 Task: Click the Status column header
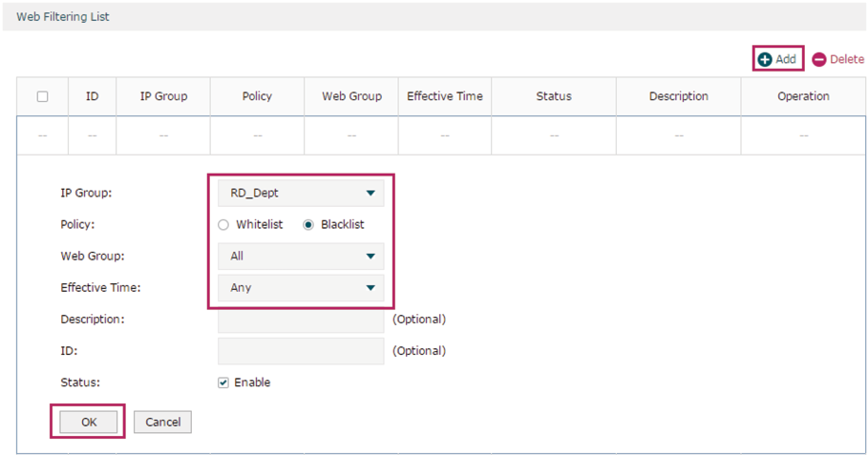tap(554, 96)
